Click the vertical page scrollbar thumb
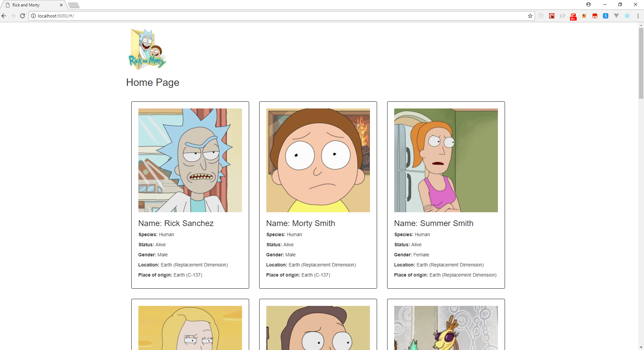644x350 pixels. point(641,63)
